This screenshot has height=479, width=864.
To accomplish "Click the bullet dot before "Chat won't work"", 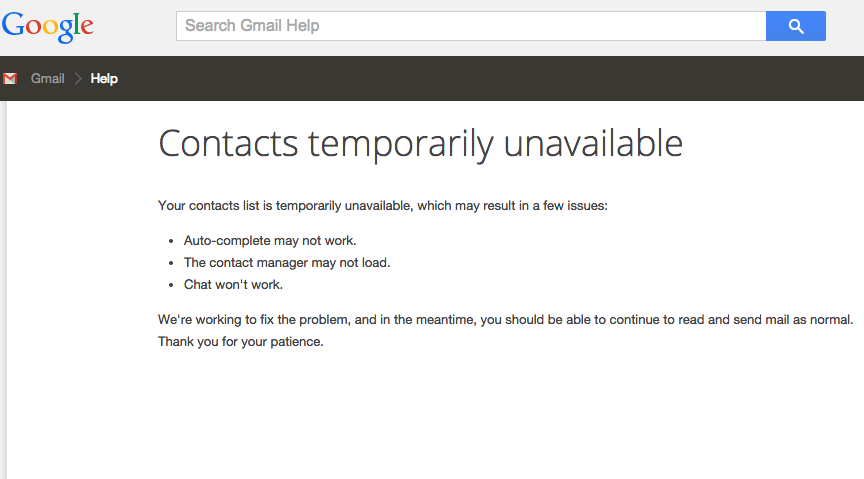I will click(x=172, y=285).
